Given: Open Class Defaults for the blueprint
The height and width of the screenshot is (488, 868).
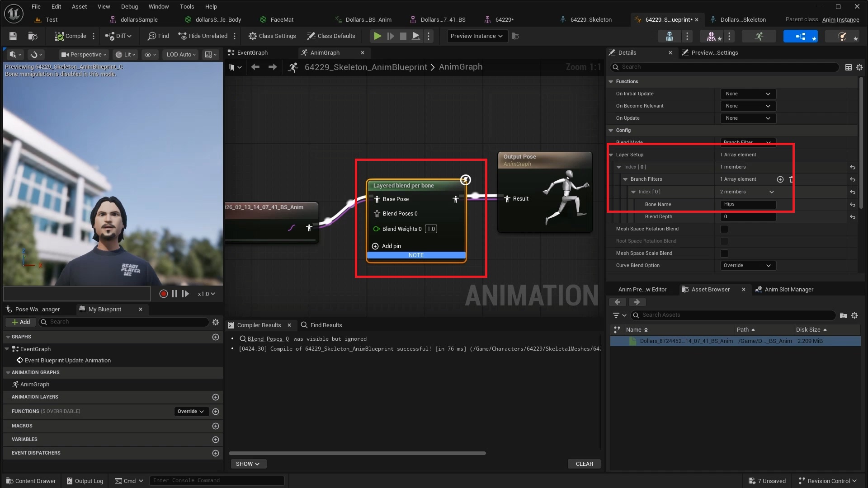Looking at the screenshot, I should click(331, 36).
